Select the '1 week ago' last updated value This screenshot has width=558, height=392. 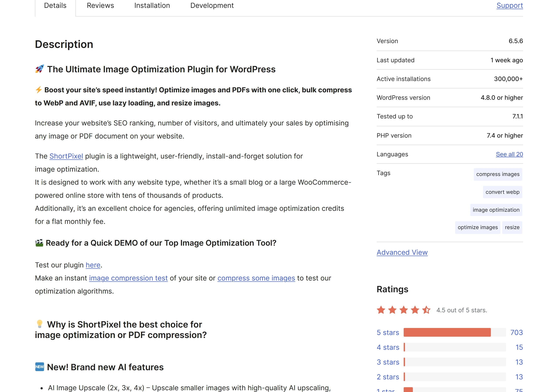click(x=507, y=60)
